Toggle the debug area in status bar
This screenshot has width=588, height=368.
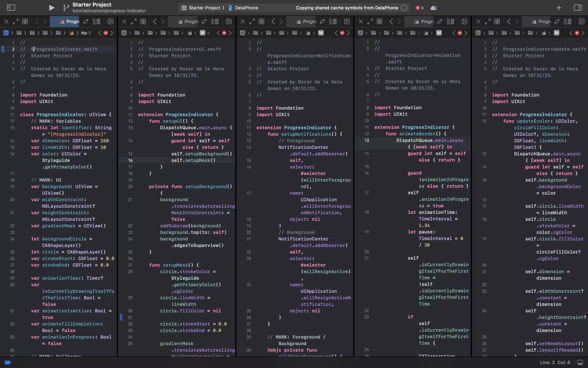click(x=580, y=362)
